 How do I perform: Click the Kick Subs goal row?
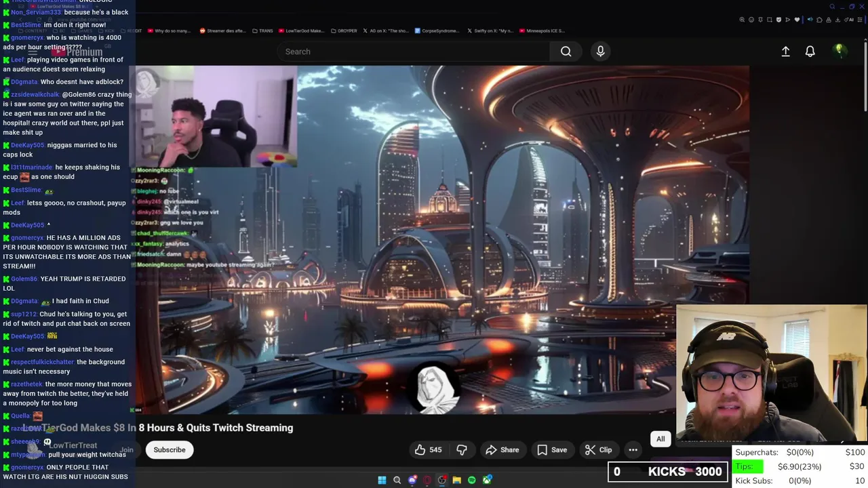click(x=800, y=481)
